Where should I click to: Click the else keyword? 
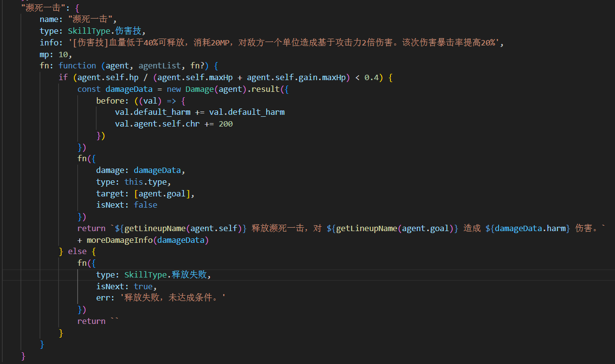(x=77, y=252)
